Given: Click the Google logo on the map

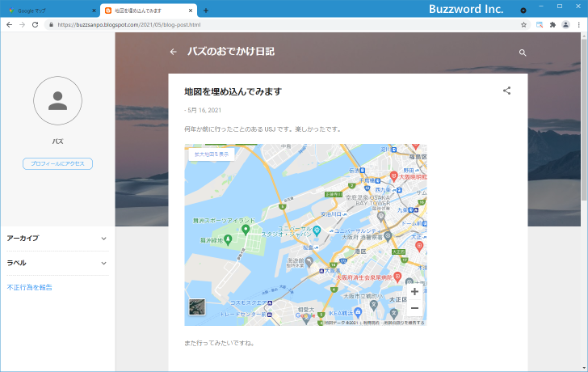Looking at the screenshot, I should pyautogui.click(x=305, y=315).
